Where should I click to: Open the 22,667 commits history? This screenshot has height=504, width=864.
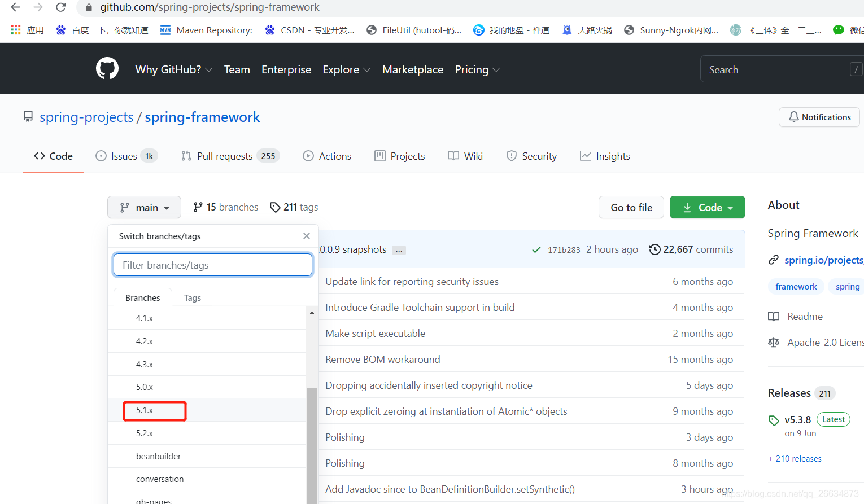pyautogui.click(x=691, y=249)
